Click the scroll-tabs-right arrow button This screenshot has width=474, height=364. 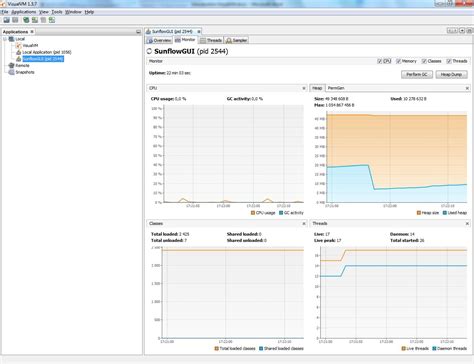[455, 31]
